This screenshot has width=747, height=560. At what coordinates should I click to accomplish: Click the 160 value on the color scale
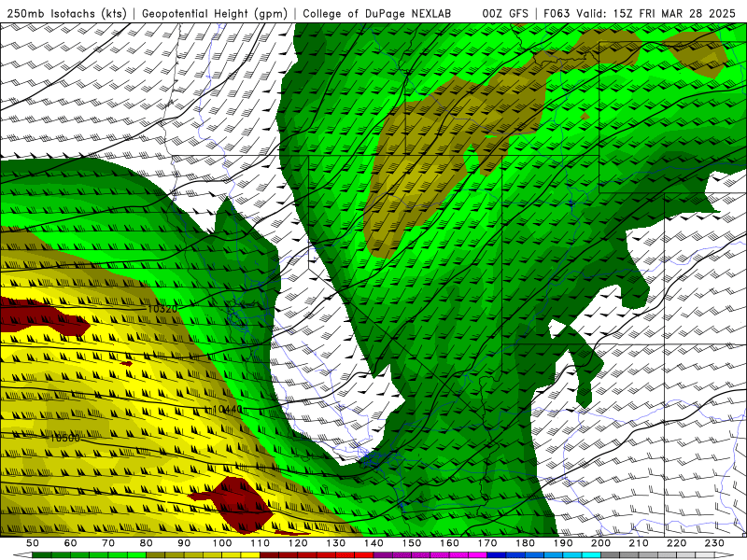click(x=449, y=543)
